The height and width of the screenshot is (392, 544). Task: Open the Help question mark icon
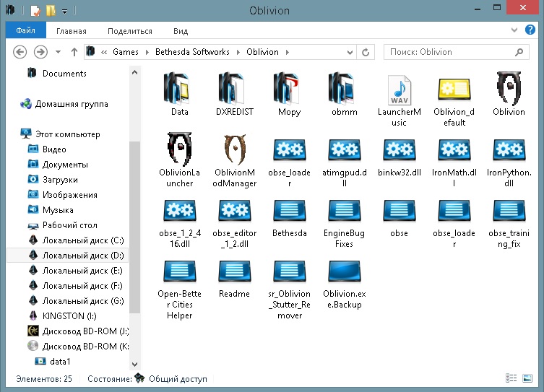point(530,30)
